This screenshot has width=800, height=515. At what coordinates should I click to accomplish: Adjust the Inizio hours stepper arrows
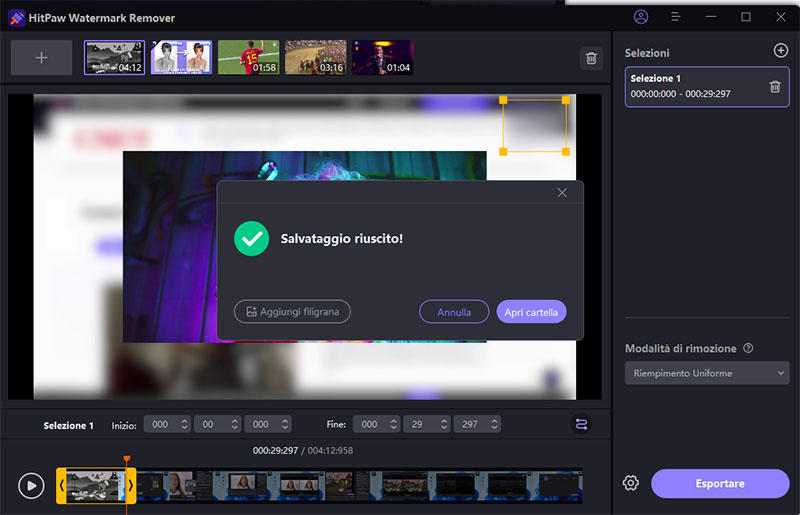[x=183, y=424]
